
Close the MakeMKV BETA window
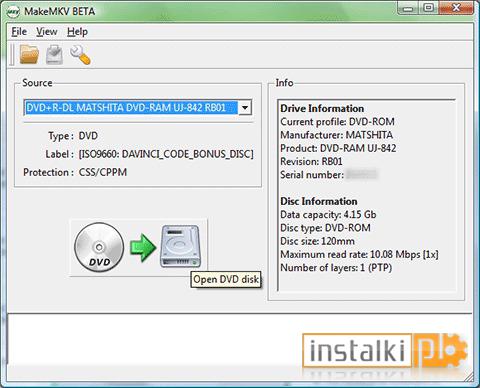pyautogui.click(x=456, y=8)
